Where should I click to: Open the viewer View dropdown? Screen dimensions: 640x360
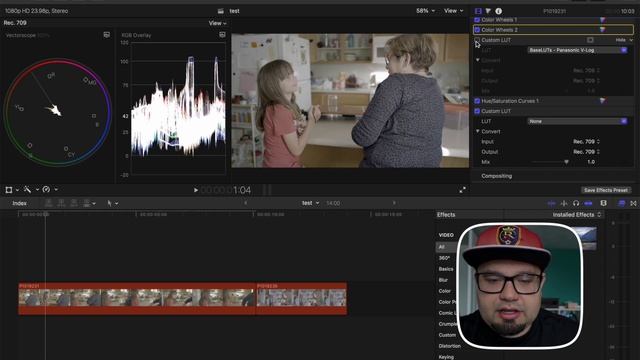(x=453, y=11)
